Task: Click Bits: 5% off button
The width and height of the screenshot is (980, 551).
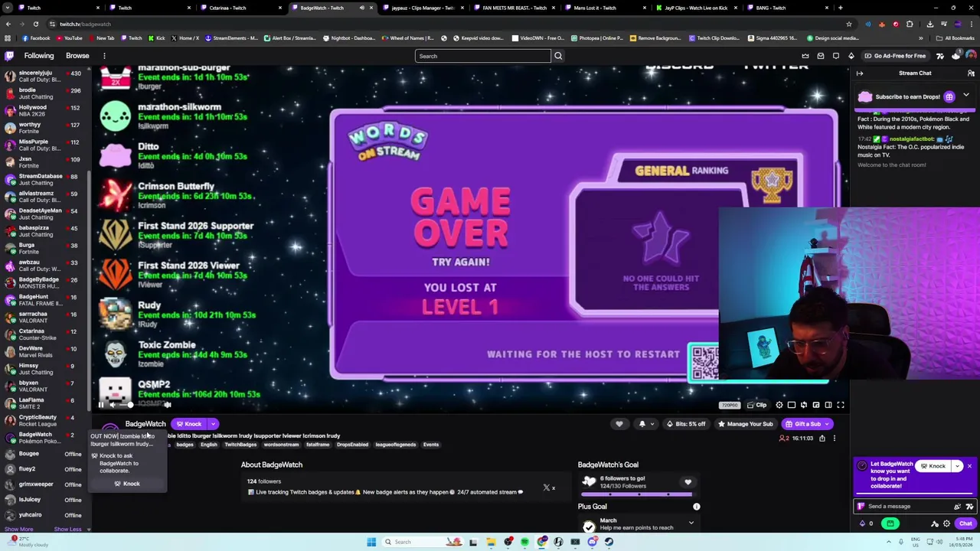Action: (x=686, y=424)
